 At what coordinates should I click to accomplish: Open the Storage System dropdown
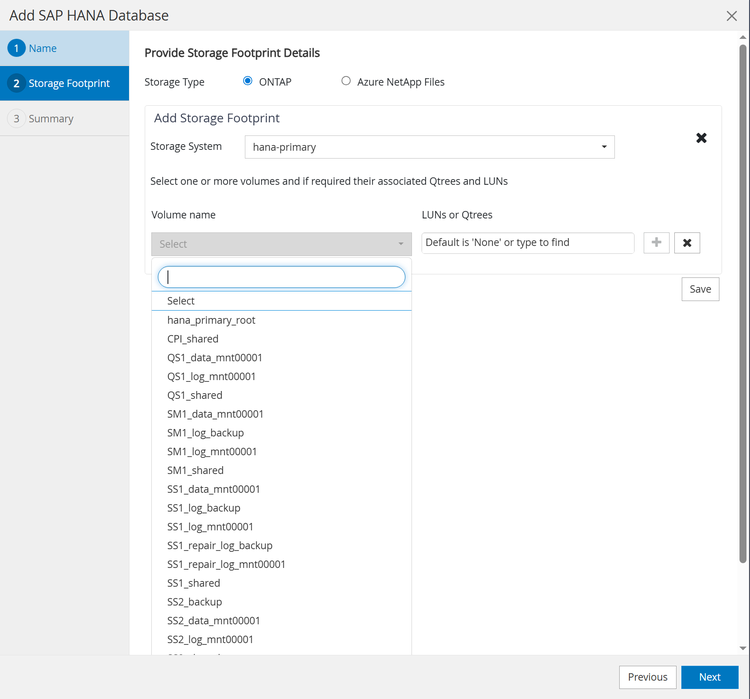click(x=429, y=147)
